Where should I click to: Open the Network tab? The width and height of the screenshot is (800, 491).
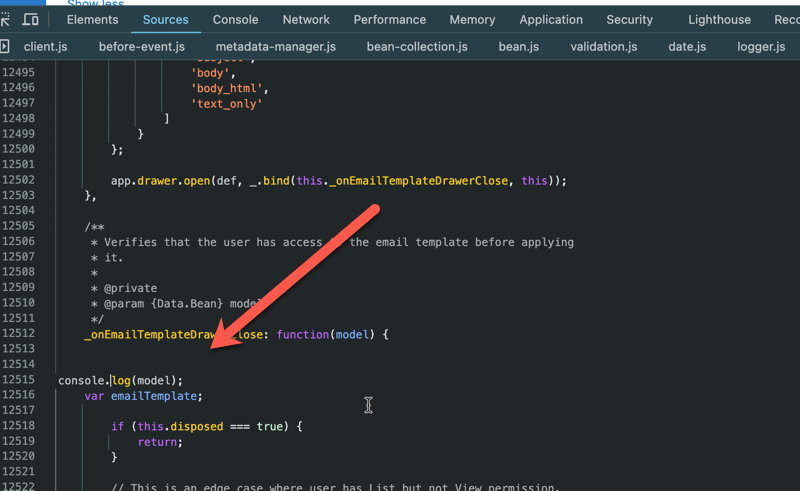[306, 20]
